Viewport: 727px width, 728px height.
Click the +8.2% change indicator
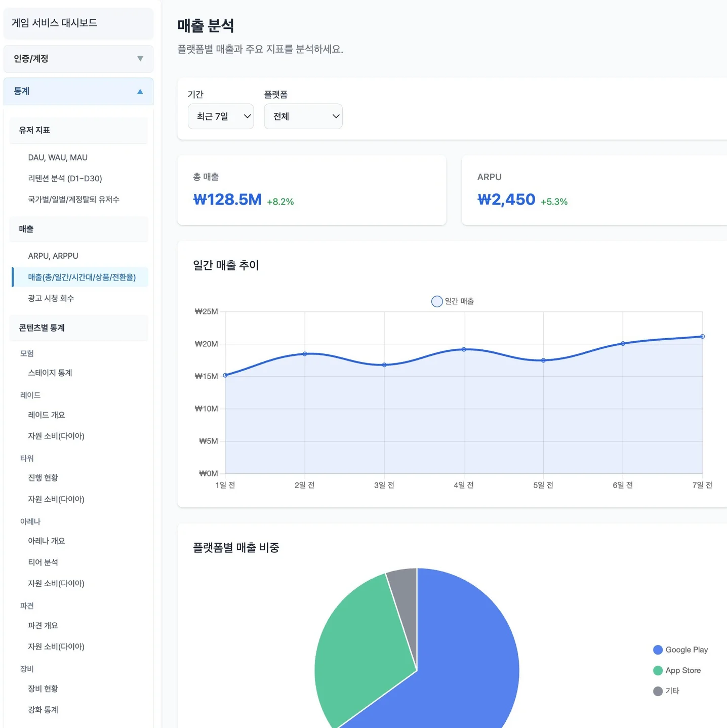280,201
